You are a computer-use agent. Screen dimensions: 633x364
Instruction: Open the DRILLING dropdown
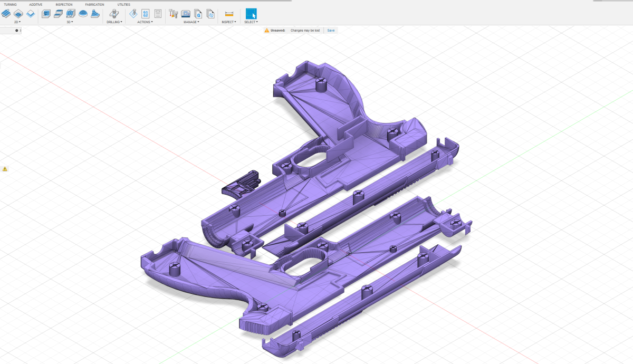114,22
